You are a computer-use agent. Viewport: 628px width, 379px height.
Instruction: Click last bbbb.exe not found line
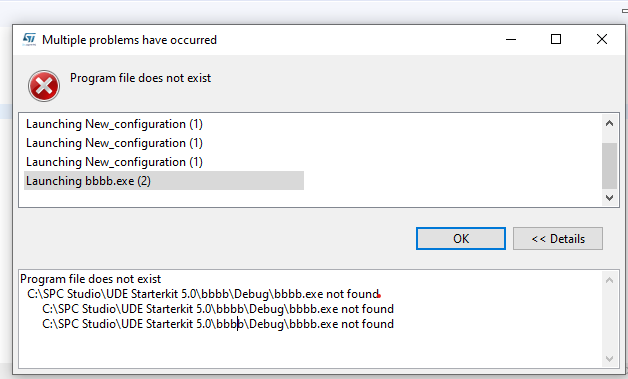218,324
